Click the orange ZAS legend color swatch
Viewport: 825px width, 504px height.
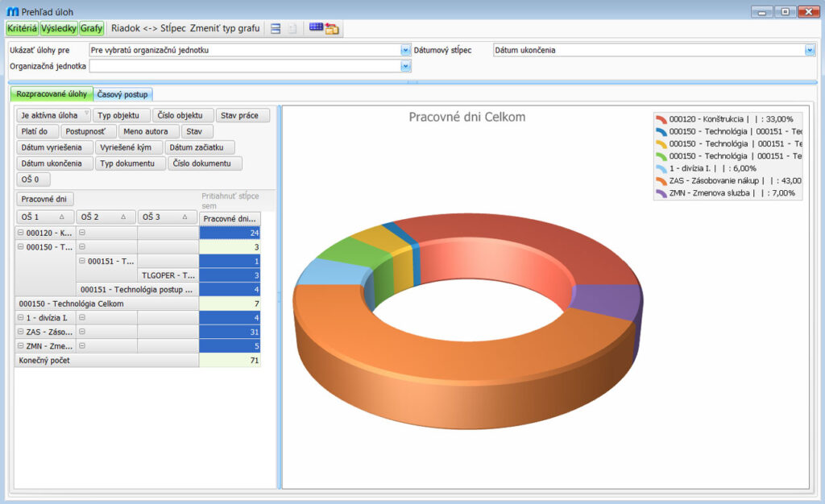(x=661, y=181)
